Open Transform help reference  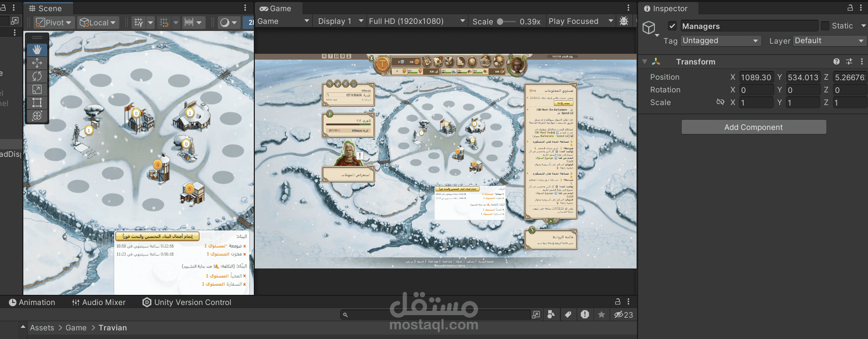pyautogui.click(x=836, y=61)
